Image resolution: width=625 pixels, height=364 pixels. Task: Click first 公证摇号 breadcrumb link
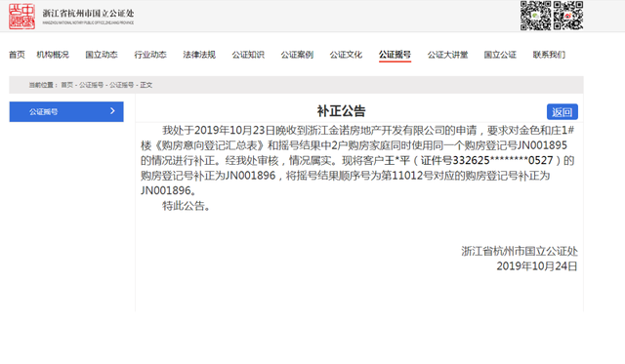[91, 85]
